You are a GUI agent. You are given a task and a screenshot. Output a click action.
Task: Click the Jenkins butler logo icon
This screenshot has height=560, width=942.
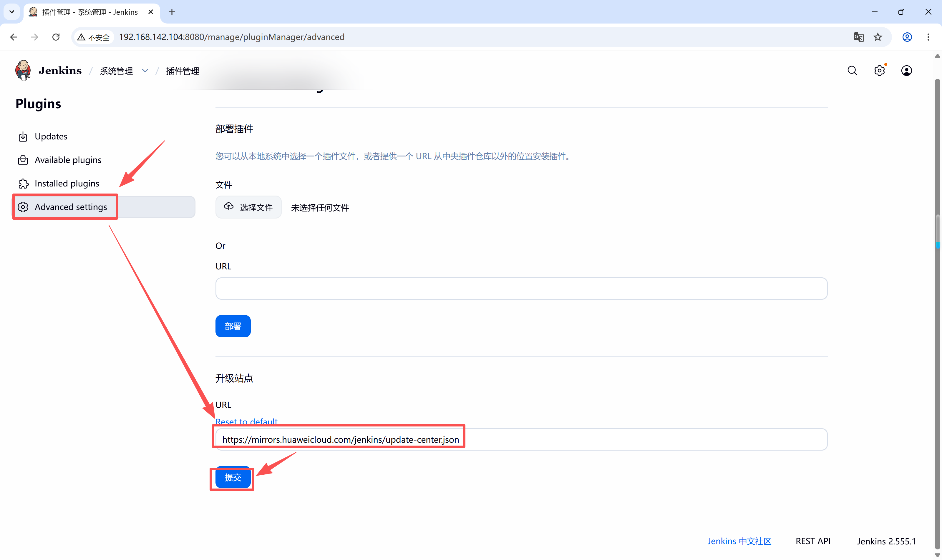pos(23,71)
